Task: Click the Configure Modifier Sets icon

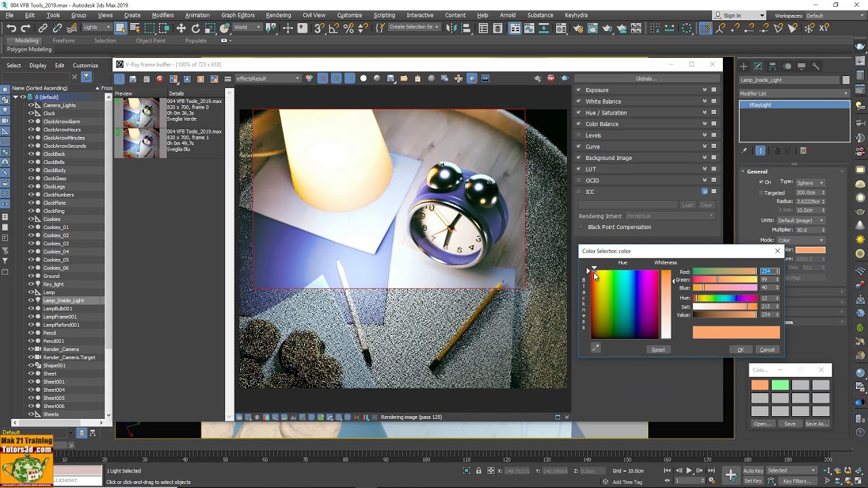Action: (x=804, y=150)
